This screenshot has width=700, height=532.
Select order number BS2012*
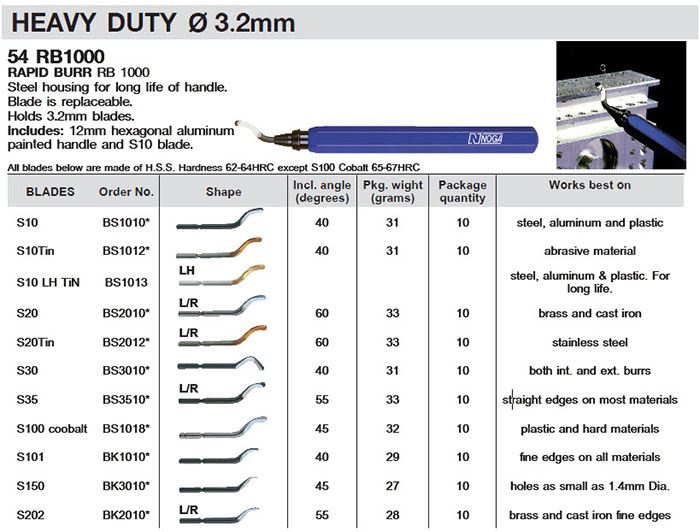coord(126,342)
